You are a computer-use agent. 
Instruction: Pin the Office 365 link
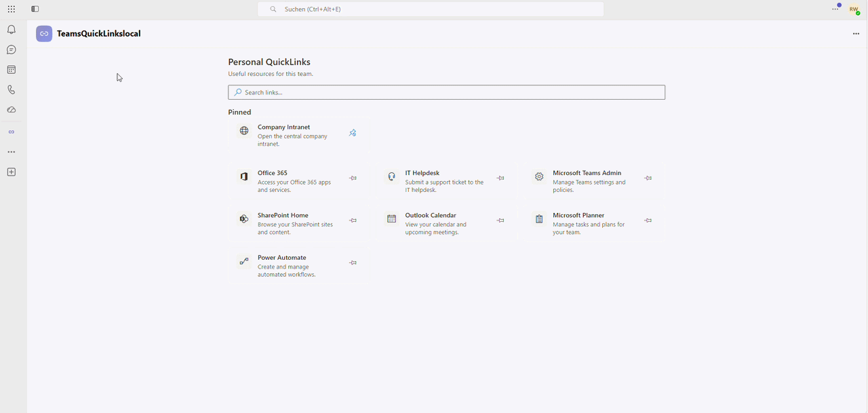353,178
